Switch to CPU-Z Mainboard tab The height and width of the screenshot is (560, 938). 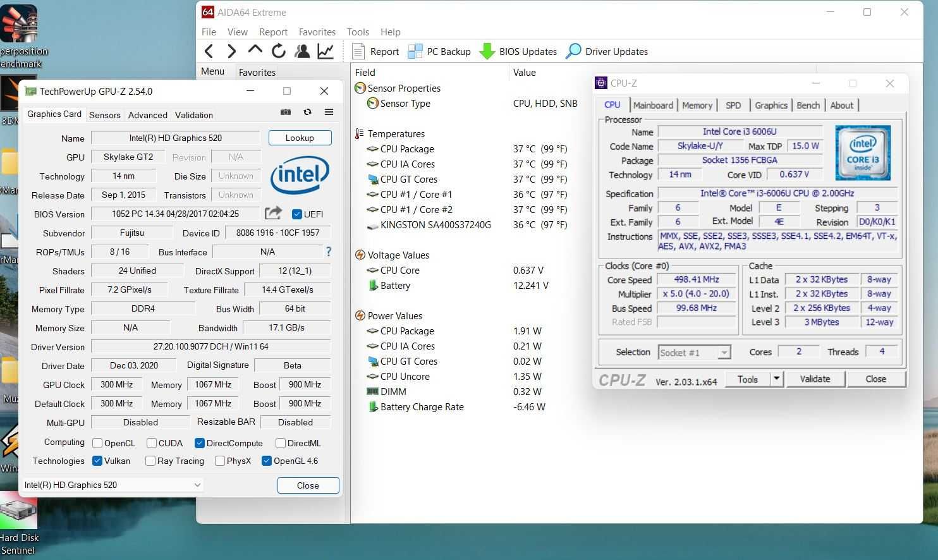(653, 106)
